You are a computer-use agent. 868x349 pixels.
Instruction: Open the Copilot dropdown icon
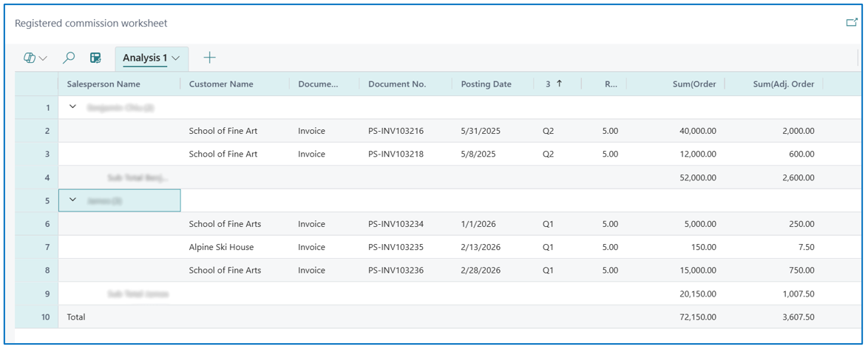[35, 58]
